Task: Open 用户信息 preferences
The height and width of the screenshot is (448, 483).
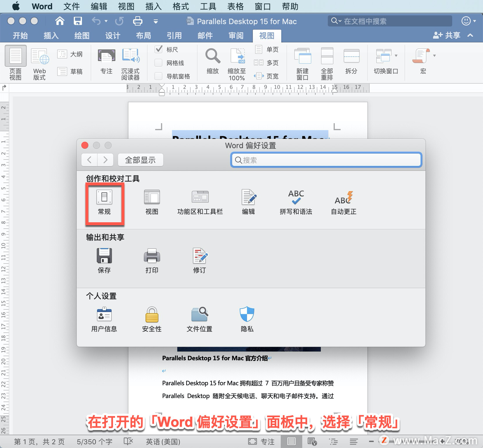Action: [104, 320]
